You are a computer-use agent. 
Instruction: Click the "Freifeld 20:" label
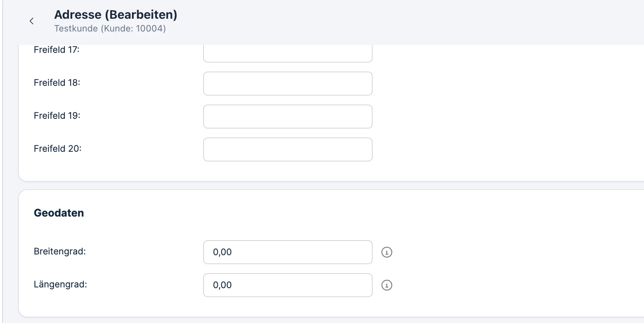58,148
